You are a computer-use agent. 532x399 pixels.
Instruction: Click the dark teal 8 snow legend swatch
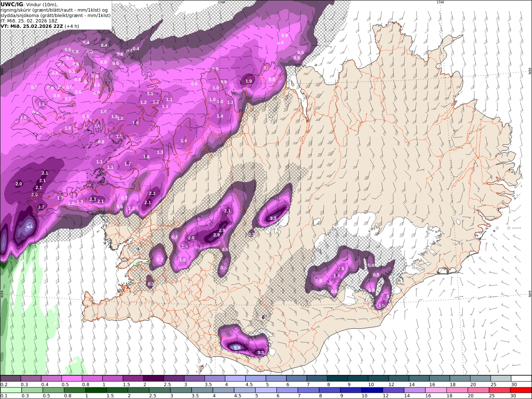(x=337, y=379)
